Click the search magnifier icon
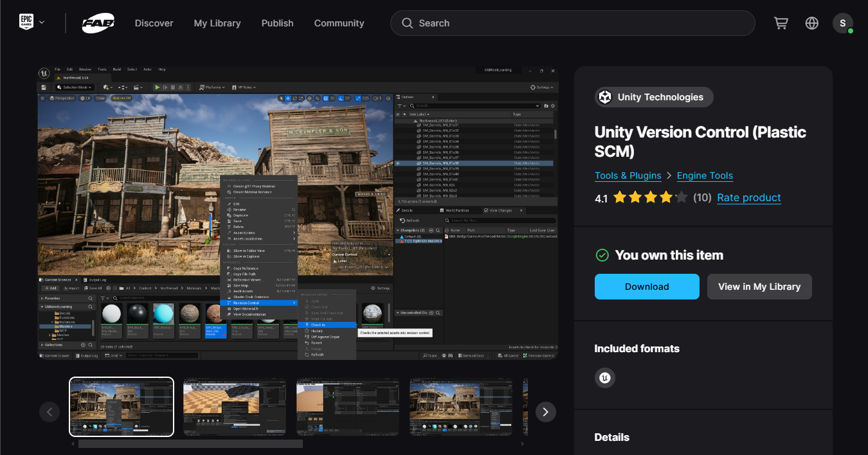Image resolution: width=868 pixels, height=455 pixels. tap(407, 23)
